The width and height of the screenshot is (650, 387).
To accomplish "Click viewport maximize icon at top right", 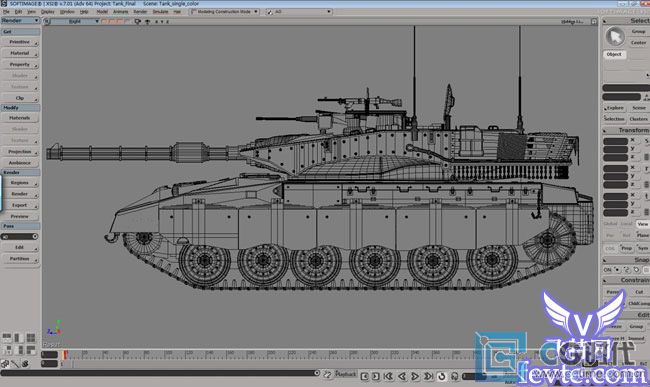I will (x=594, y=21).
